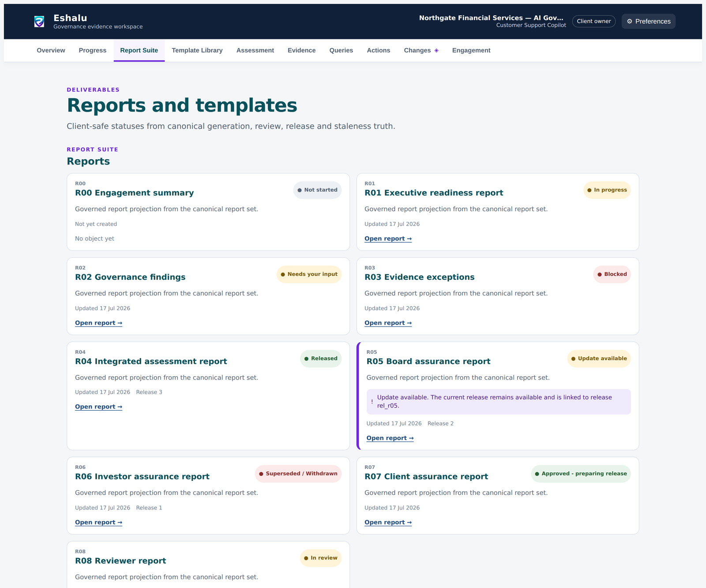Switch to the Changes tab
The height and width of the screenshot is (588, 706).
(x=421, y=50)
